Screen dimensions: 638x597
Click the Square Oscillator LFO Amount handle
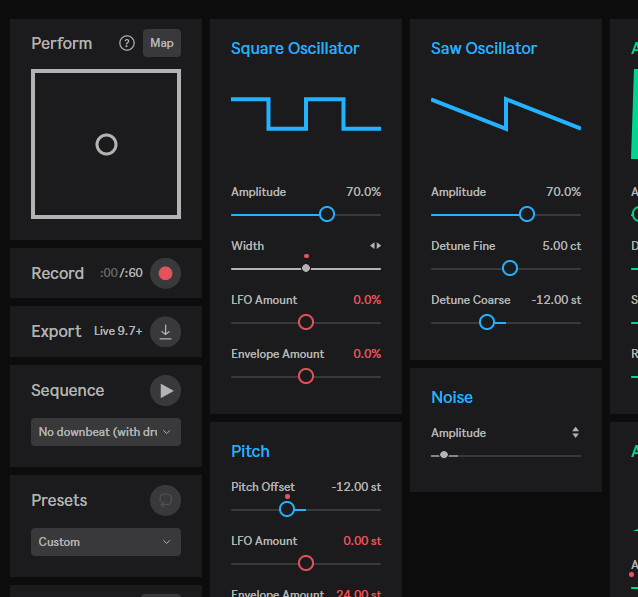point(306,322)
